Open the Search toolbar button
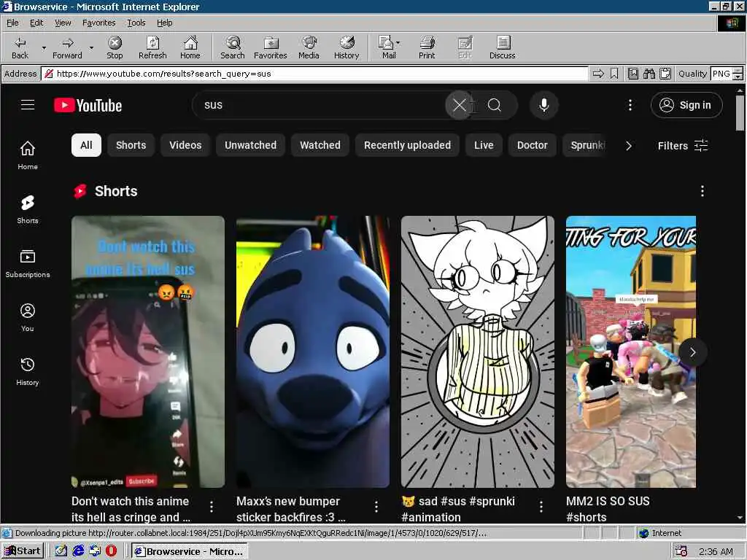The height and width of the screenshot is (560, 747). (x=233, y=47)
